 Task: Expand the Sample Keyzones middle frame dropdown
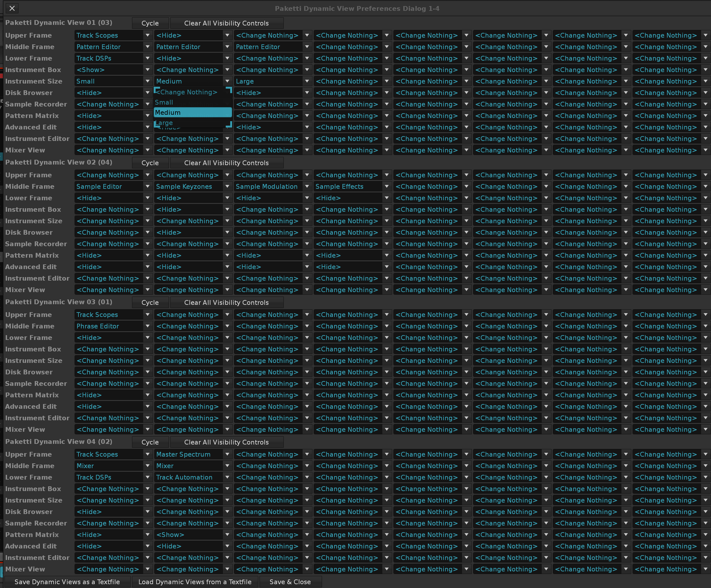227,187
